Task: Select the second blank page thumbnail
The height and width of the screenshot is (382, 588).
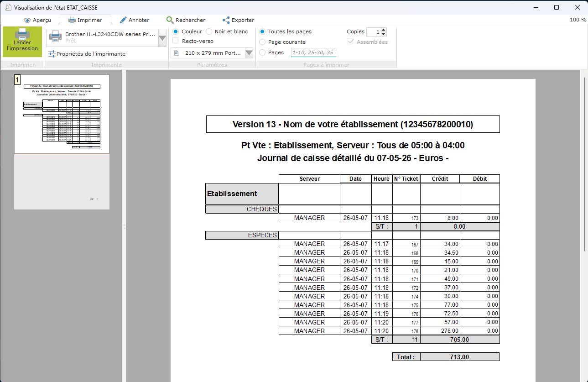Action: tap(62, 182)
